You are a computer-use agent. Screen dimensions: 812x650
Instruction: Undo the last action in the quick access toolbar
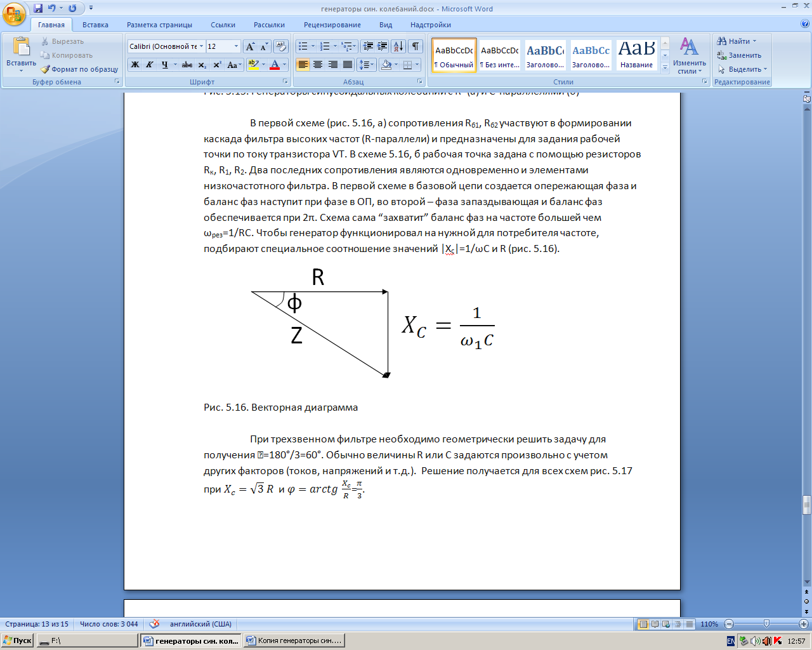[x=52, y=8]
